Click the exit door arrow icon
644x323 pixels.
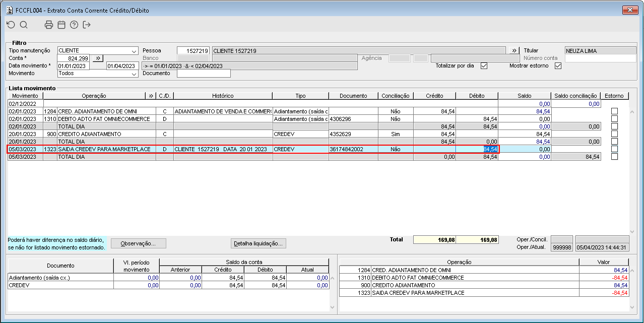[87, 25]
